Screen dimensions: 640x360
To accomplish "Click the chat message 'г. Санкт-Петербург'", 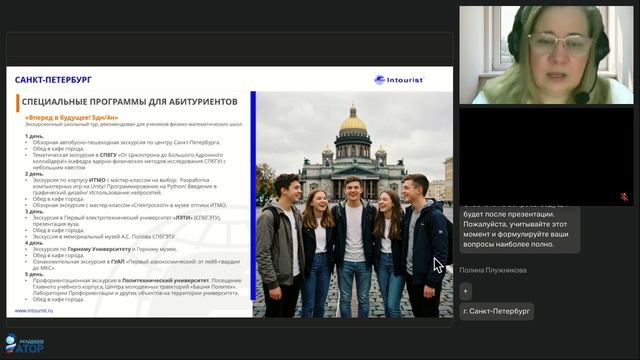I will coord(496,311).
